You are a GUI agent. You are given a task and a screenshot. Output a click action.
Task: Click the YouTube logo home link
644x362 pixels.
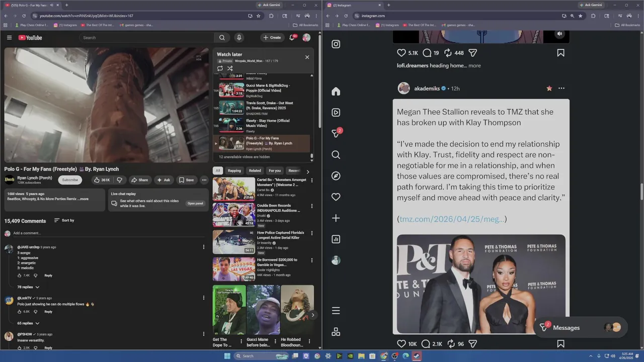(30, 38)
